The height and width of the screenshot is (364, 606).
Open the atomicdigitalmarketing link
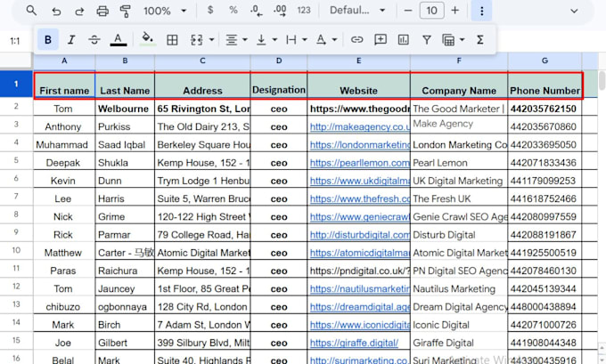coord(360,253)
